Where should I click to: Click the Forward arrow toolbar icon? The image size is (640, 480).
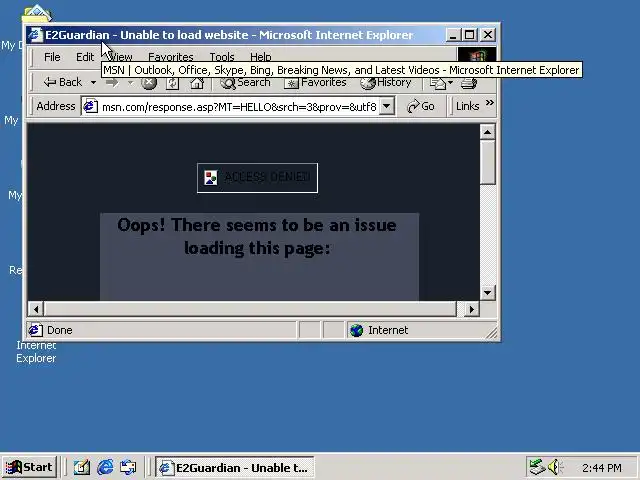pyautogui.click(x=112, y=83)
